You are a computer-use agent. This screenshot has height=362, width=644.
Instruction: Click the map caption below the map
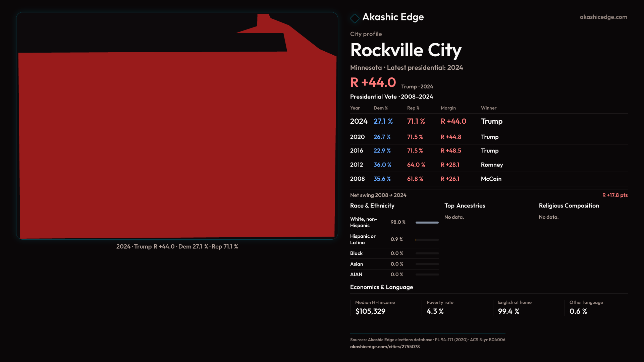(x=177, y=247)
